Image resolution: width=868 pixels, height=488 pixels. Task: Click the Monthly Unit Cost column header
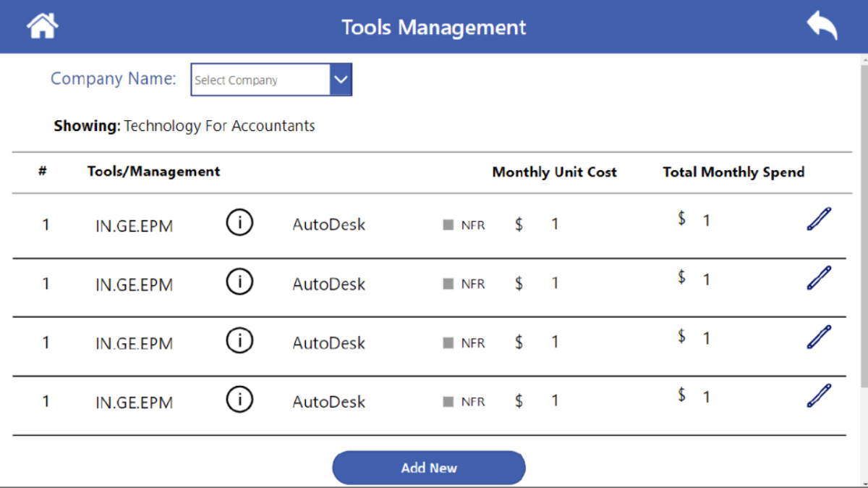tap(554, 172)
